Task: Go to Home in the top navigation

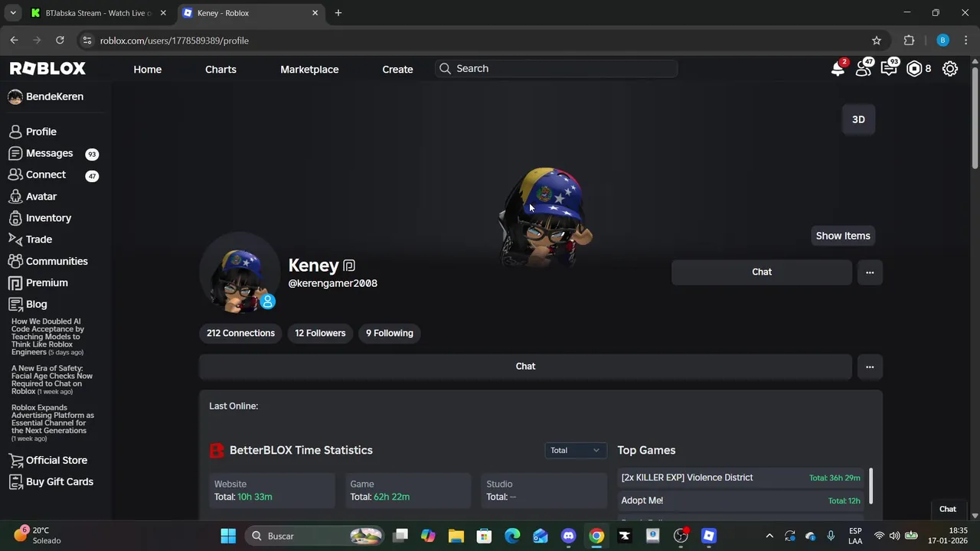Action: click(x=148, y=69)
